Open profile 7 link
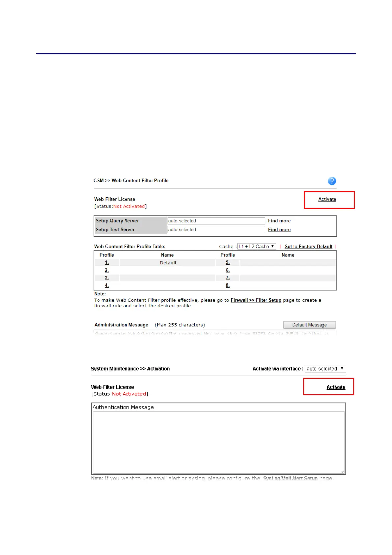 point(228,278)
